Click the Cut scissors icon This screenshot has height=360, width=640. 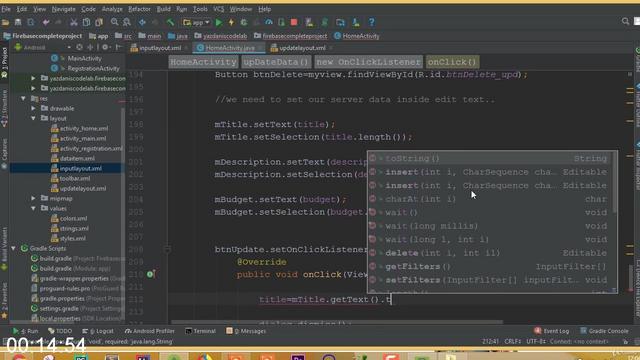[73, 22]
